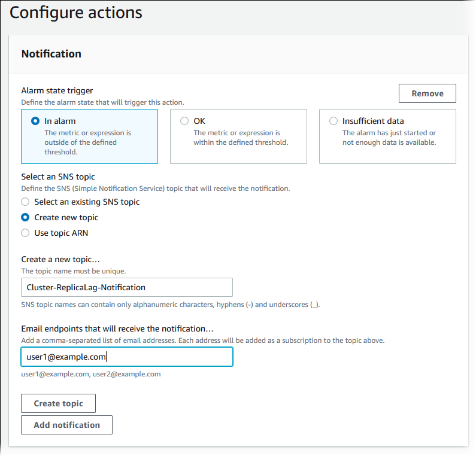The image size is (476, 456).
Task: Click Add notification button
Action: pos(66,425)
